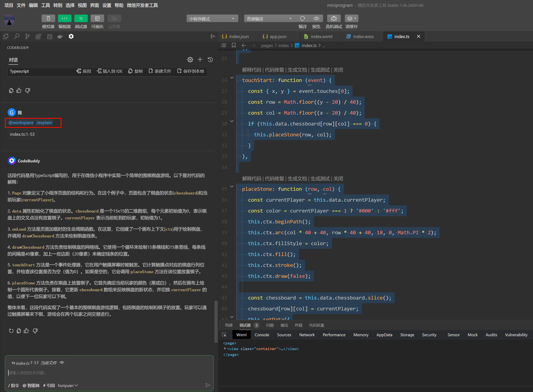Open the search panel icon
Image resolution: width=533 pixels, height=392 pixels.
click(17, 36)
